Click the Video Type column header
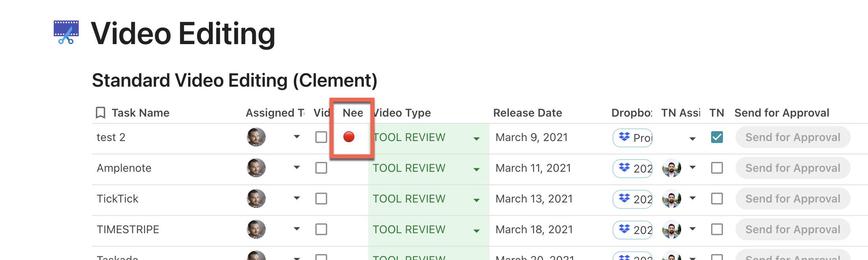 [403, 113]
